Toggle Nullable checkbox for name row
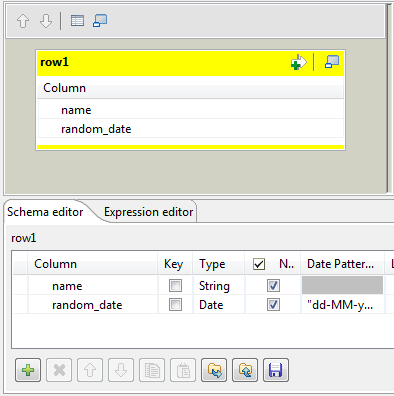 click(x=273, y=286)
